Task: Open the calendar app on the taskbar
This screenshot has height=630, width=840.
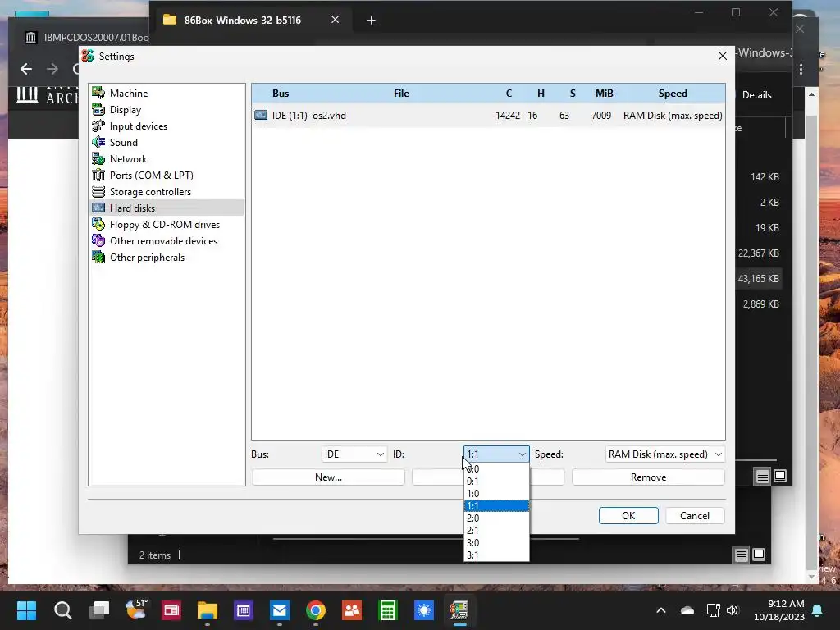Action: (243, 610)
